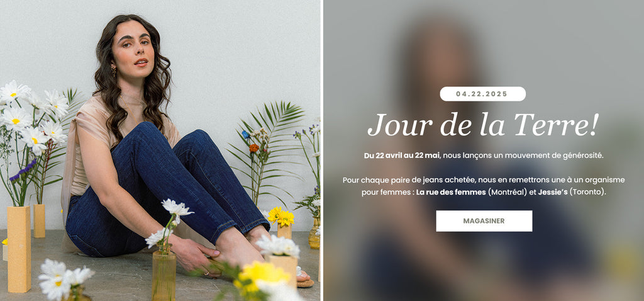Click the purple flowers on the left
The image size is (644, 301).
[x=23, y=170]
